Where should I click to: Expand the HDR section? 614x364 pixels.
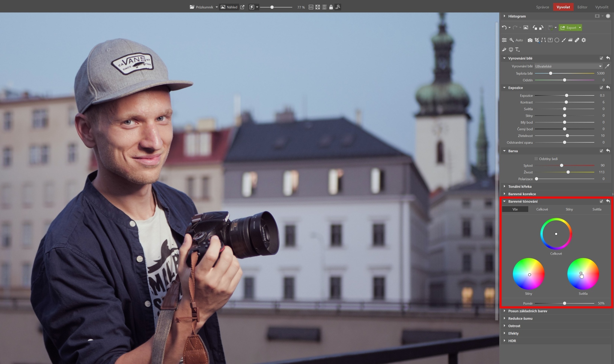click(x=505, y=341)
